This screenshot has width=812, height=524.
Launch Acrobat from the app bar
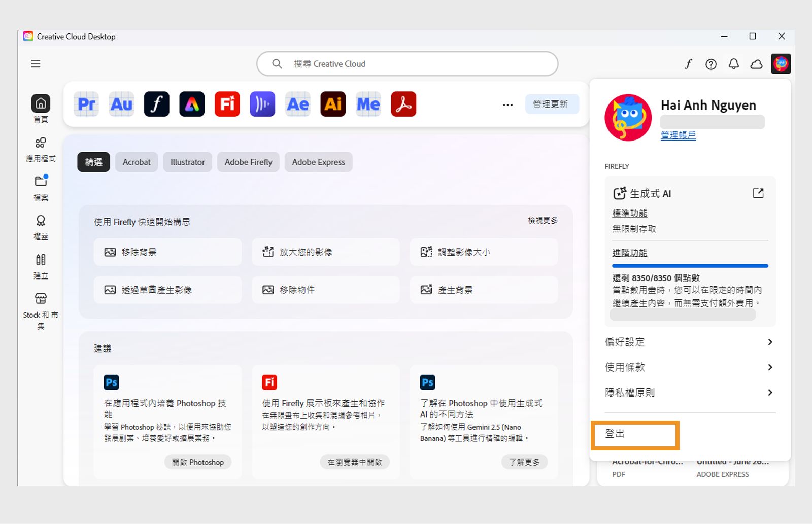tap(403, 104)
